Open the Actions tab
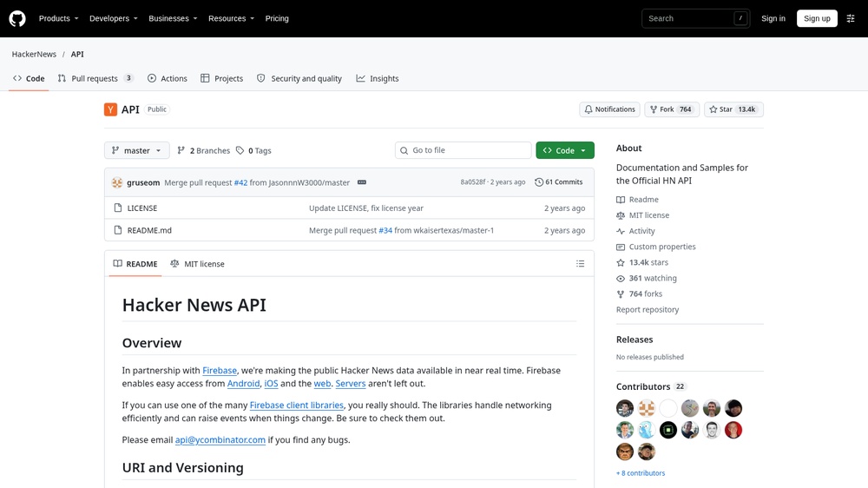The height and width of the screenshot is (488, 868). coord(168,79)
